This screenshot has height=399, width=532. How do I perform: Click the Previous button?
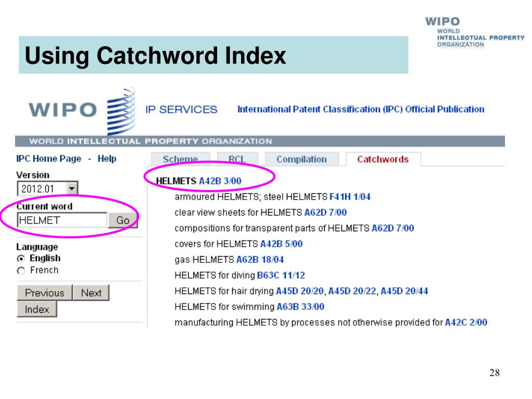pos(45,293)
